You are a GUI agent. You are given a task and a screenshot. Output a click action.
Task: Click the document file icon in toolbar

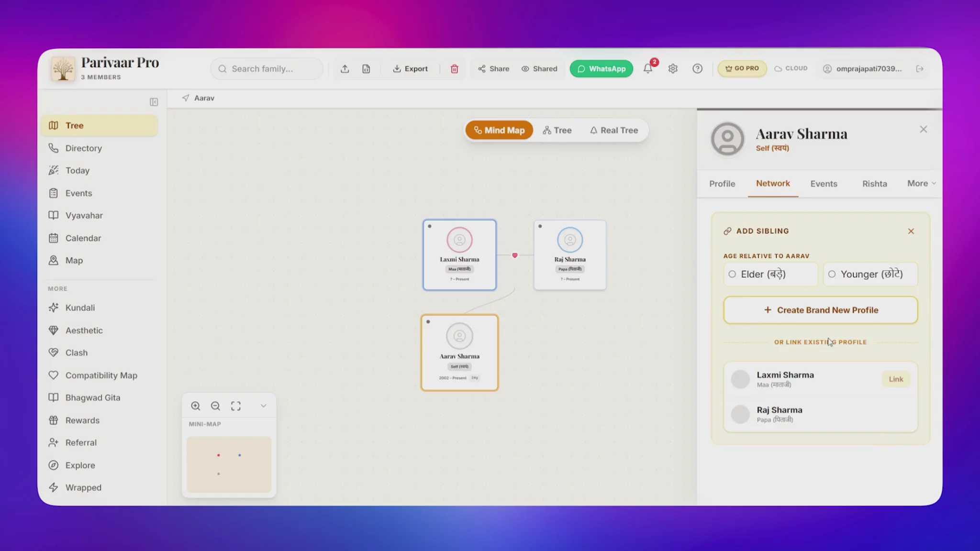pos(366,69)
